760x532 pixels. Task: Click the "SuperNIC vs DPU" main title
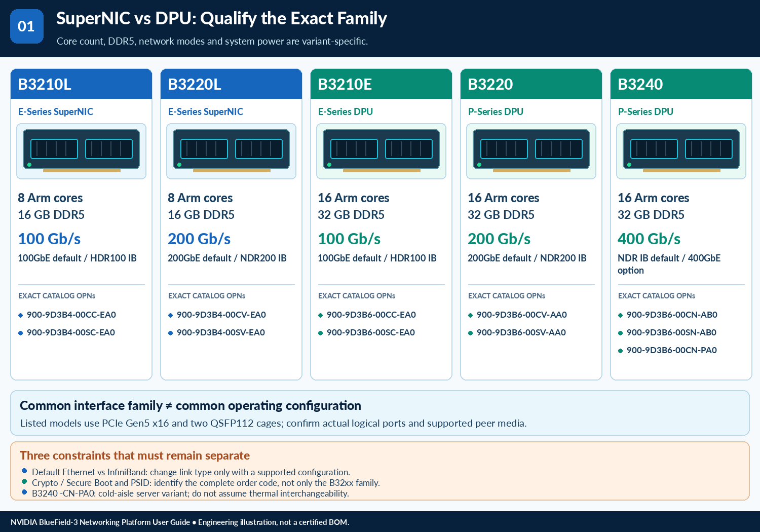click(221, 19)
